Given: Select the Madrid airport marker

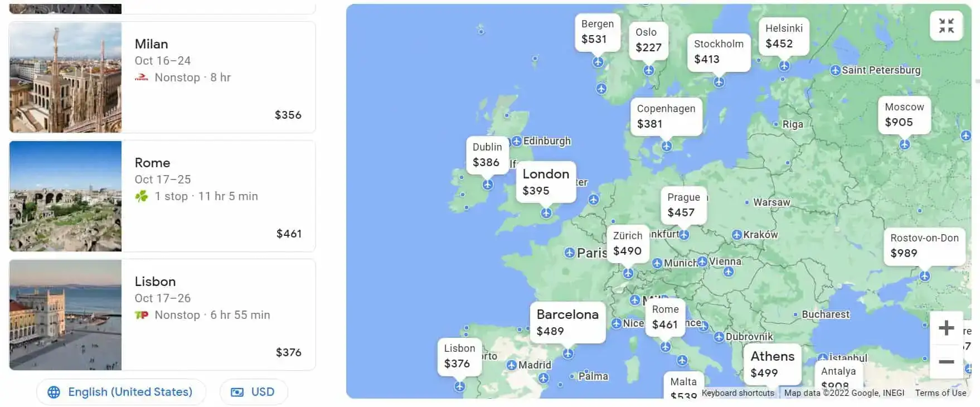Looking at the screenshot, I should [x=512, y=365].
